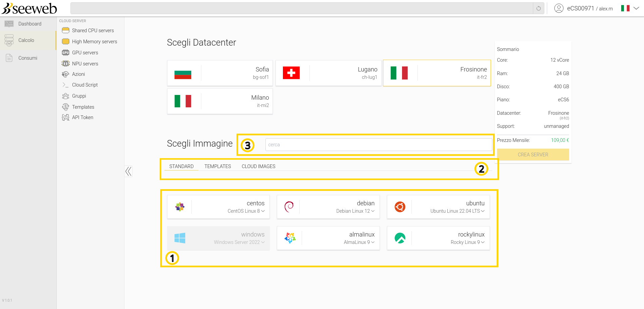The image size is (644, 309).
Task: Switch to the TEMPLATES tab
Action: coord(218,166)
